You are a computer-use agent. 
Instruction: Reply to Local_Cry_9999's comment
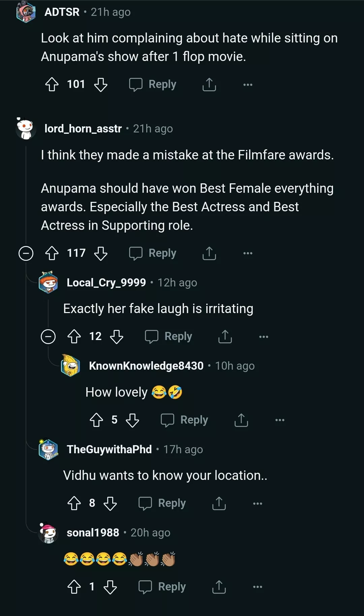tap(169, 336)
